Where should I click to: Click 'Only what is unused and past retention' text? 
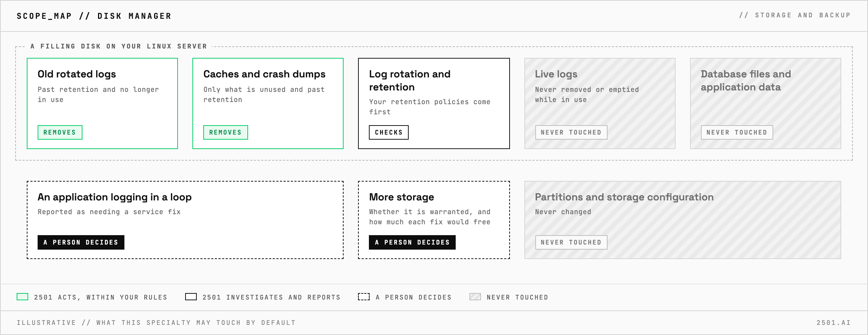click(x=264, y=94)
